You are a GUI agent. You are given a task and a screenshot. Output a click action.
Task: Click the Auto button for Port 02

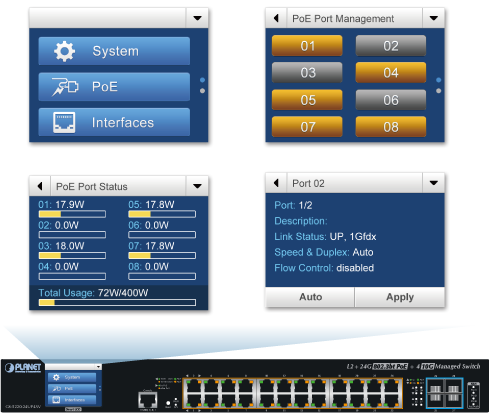[310, 297]
